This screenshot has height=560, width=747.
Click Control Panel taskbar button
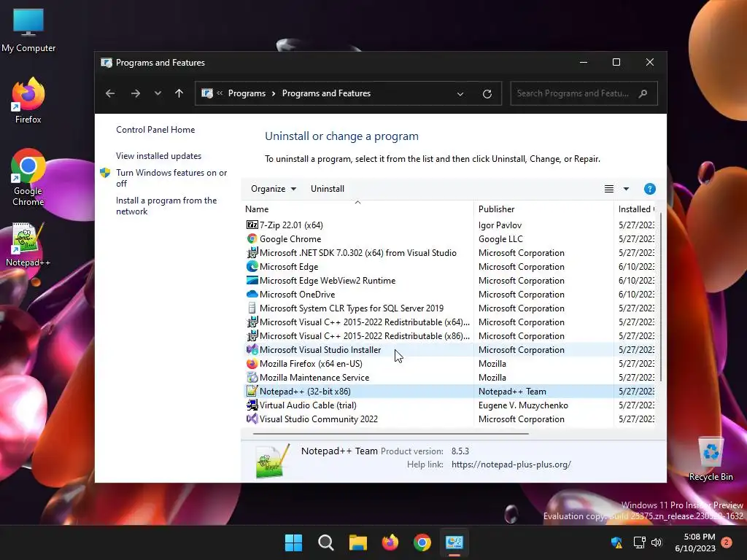pos(454,542)
